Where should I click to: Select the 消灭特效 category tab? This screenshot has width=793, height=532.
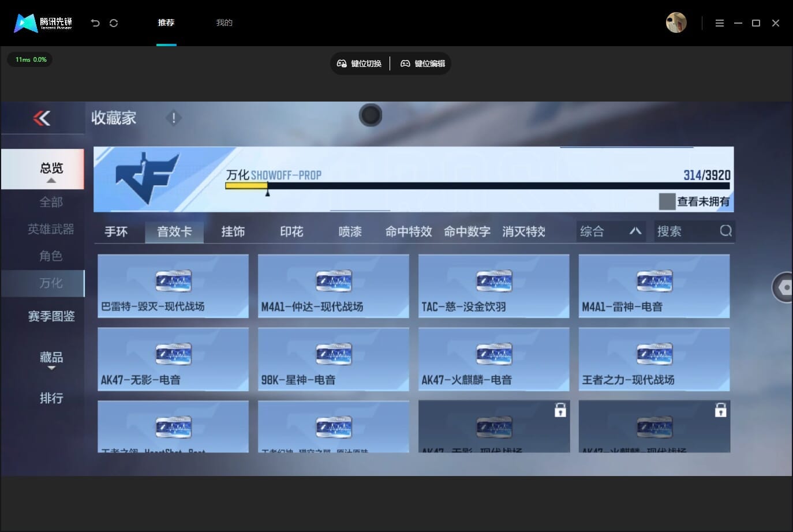pyautogui.click(x=523, y=231)
